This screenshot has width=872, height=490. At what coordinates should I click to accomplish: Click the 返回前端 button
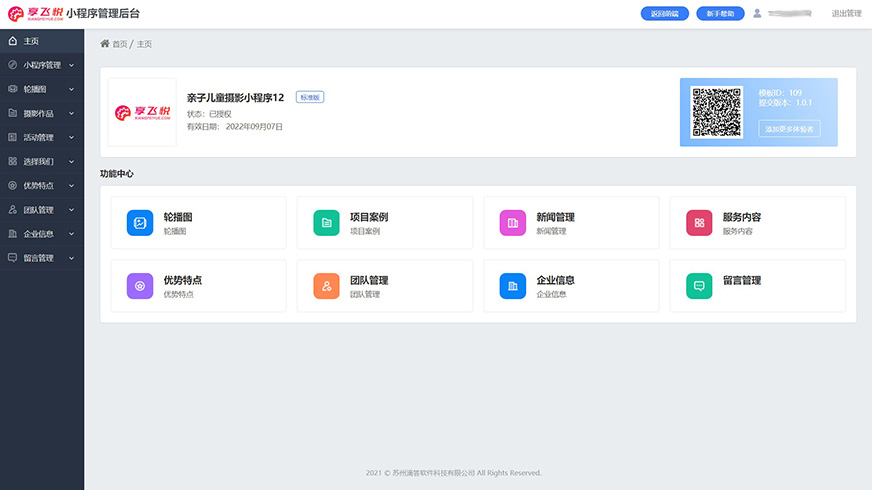pos(664,14)
